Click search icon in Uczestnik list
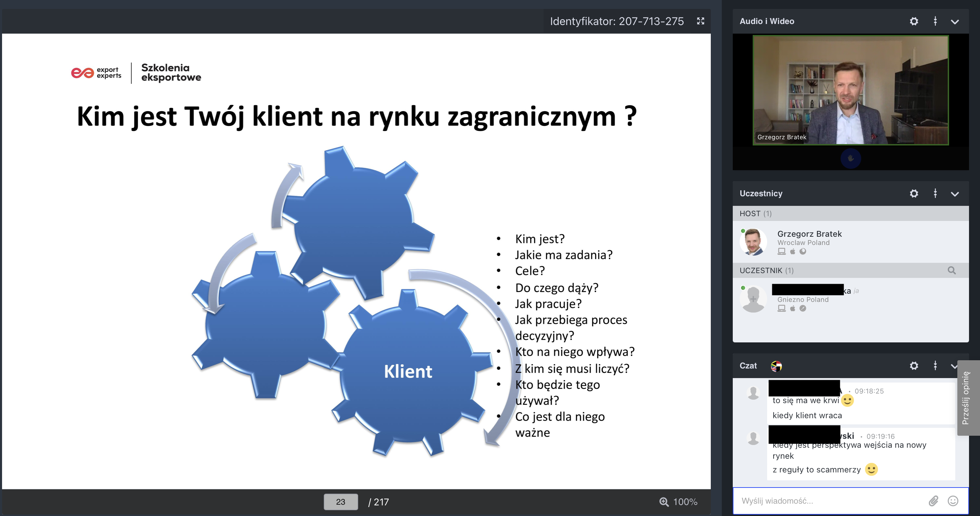Image resolution: width=980 pixels, height=516 pixels. click(951, 270)
